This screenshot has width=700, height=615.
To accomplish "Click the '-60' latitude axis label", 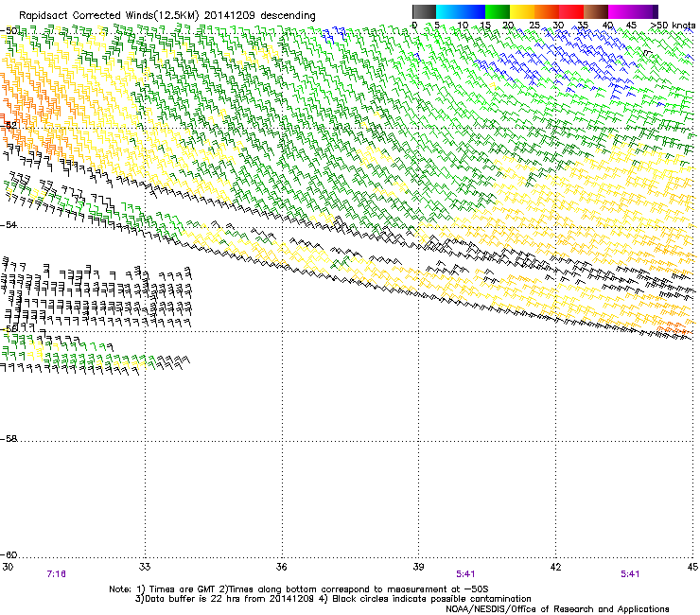I will point(9,555).
